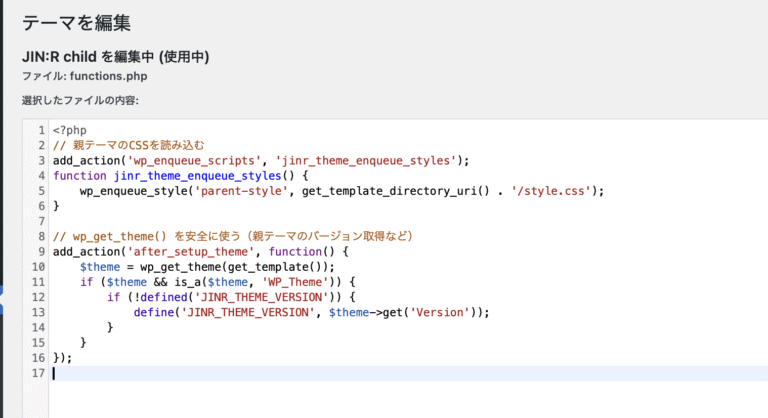
Task: Click "'Version'" string on line 13
Action: click(x=440, y=313)
